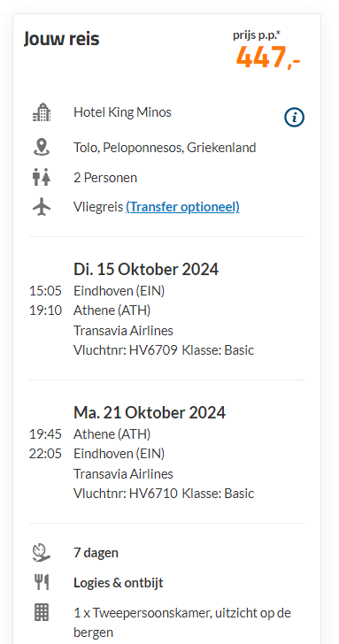Click the hotel building icon
Image resolution: width=339 pixels, height=644 pixels.
coord(42,112)
